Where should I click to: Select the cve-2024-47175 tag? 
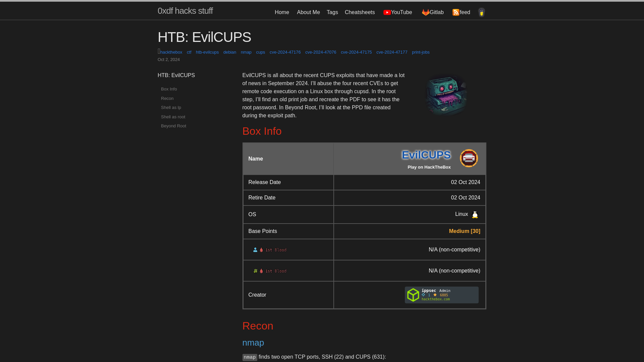[x=356, y=52]
